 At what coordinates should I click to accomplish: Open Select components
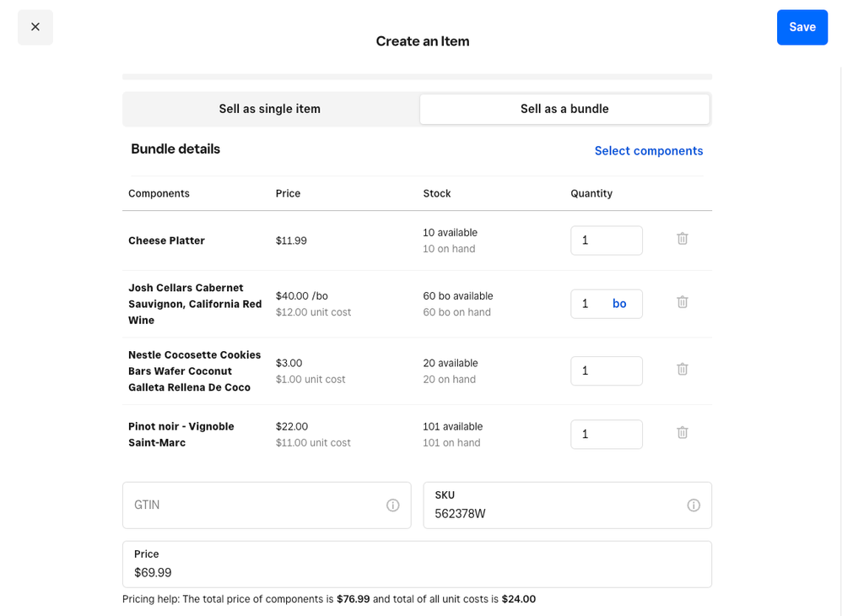(648, 150)
